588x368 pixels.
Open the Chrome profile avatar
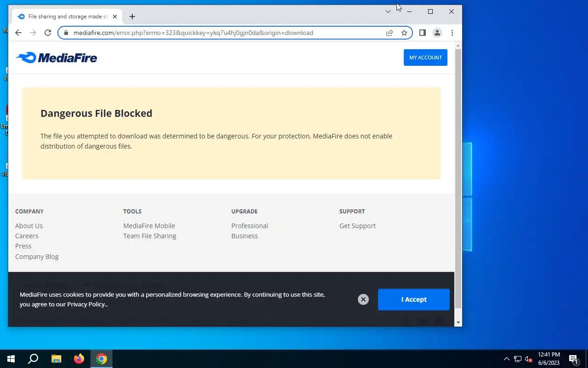tap(437, 33)
